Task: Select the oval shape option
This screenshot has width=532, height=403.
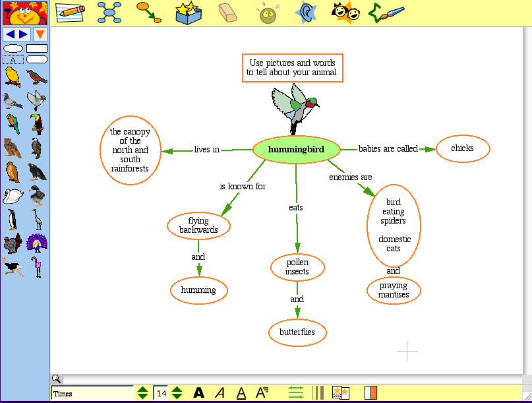Action: [13, 47]
